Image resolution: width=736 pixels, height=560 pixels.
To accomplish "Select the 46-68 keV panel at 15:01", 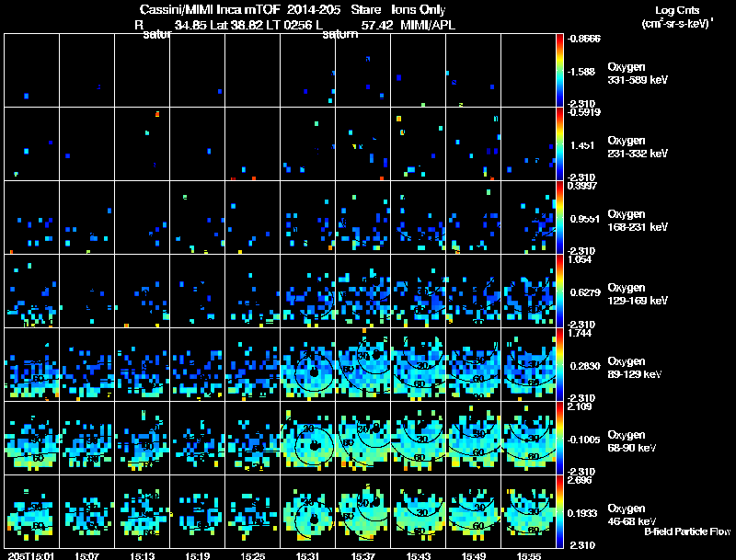I will (x=32, y=511).
